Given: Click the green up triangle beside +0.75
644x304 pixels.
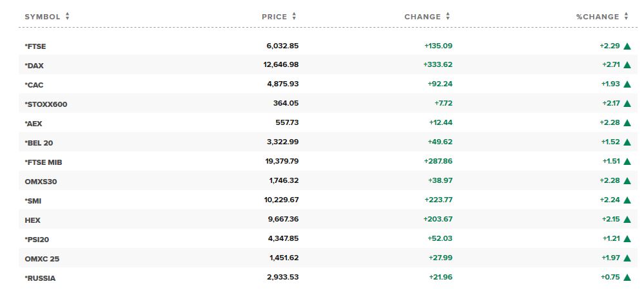Looking at the screenshot, I should [x=627, y=277].
